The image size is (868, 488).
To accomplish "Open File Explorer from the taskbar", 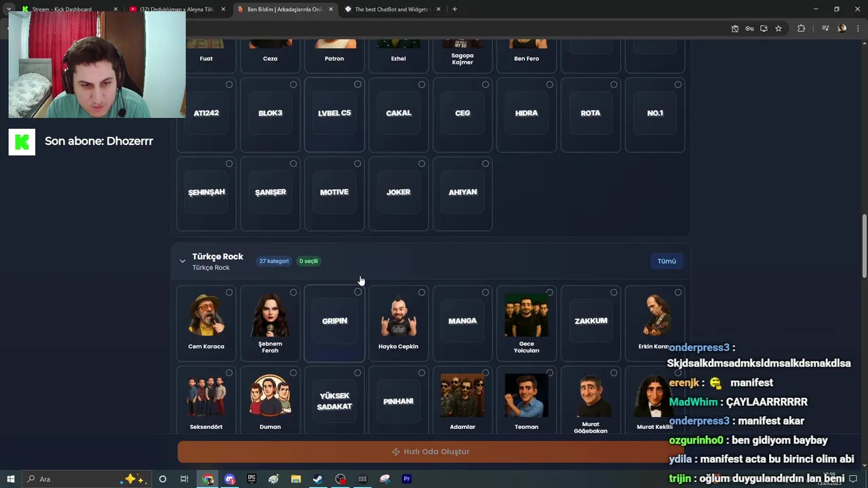I will coord(296,479).
